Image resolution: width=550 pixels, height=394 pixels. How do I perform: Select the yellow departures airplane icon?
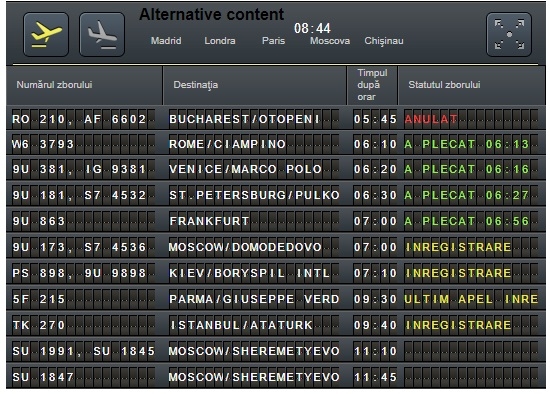(46, 34)
